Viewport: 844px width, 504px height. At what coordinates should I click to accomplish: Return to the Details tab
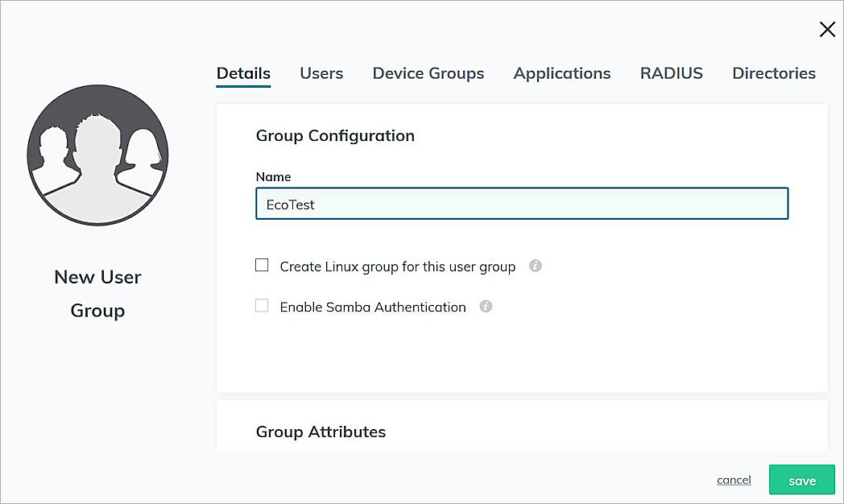[243, 73]
